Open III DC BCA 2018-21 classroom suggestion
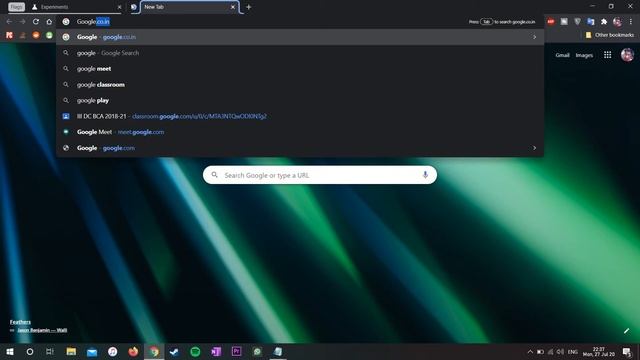 [x=300, y=116]
